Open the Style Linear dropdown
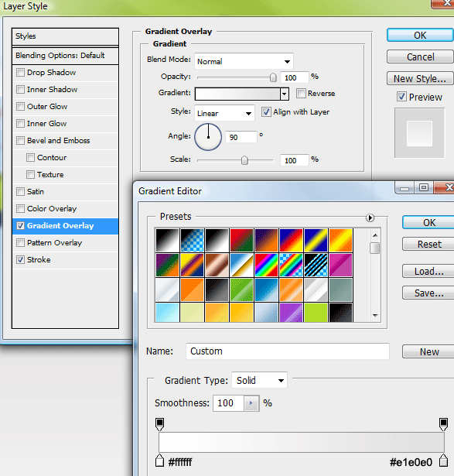Screen dimensions: 454x476 [x=224, y=113]
